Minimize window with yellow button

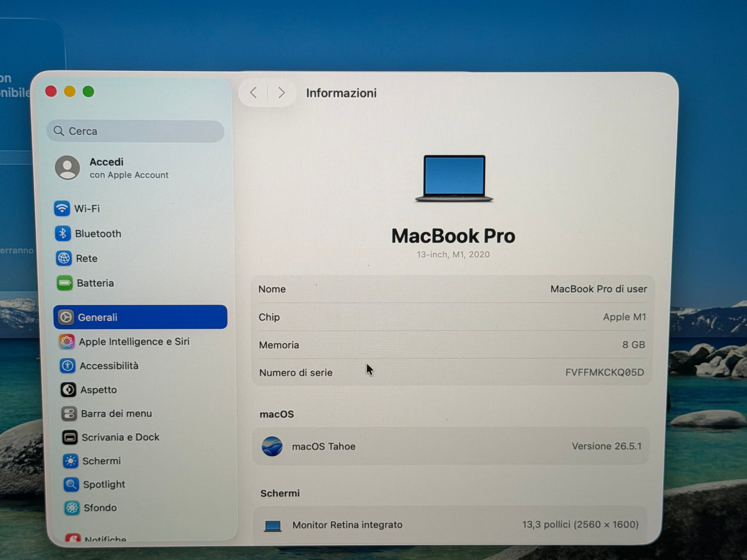tap(70, 91)
